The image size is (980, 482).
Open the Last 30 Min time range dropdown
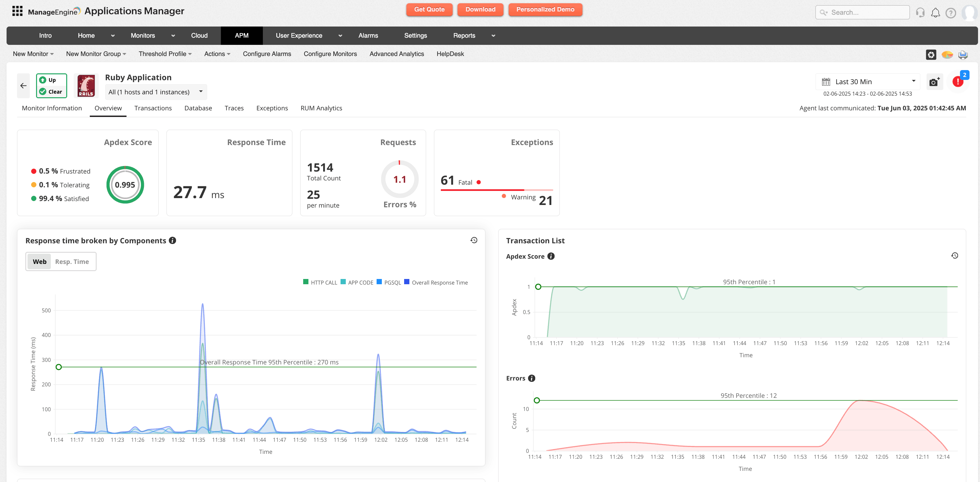[x=868, y=82]
